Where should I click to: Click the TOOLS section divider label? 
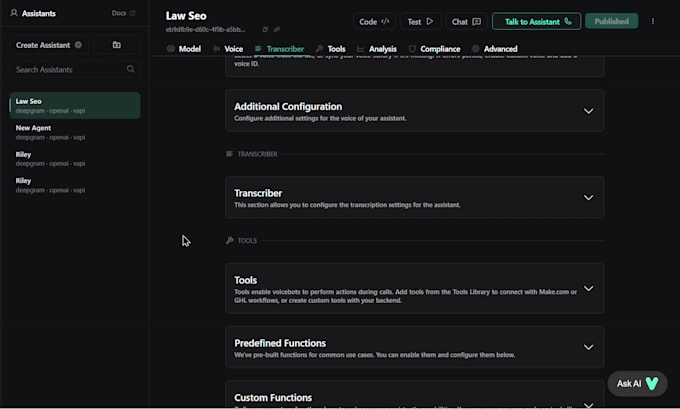pyautogui.click(x=247, y=241)
